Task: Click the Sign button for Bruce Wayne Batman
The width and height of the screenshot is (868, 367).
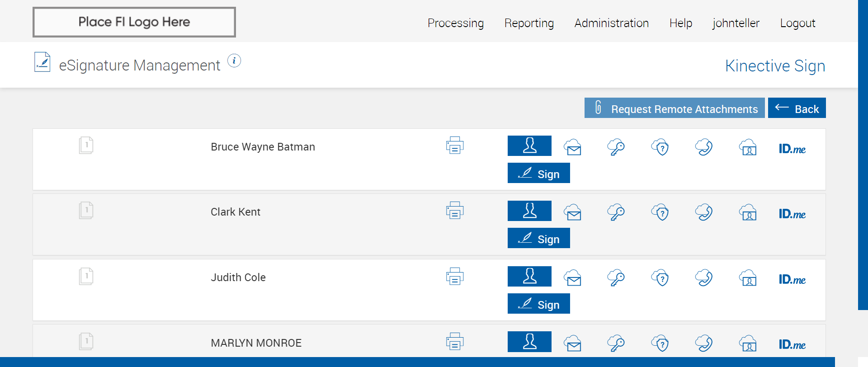Action: (538, 174)
